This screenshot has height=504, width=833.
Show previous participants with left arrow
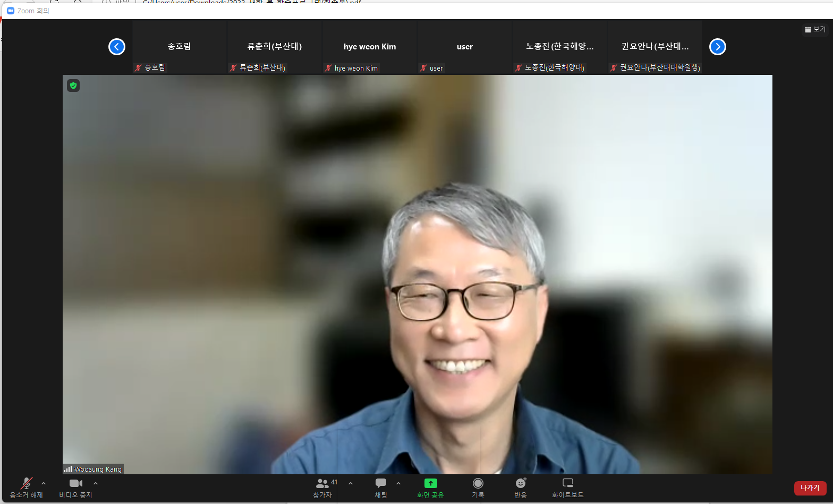(x=117, y=47)
